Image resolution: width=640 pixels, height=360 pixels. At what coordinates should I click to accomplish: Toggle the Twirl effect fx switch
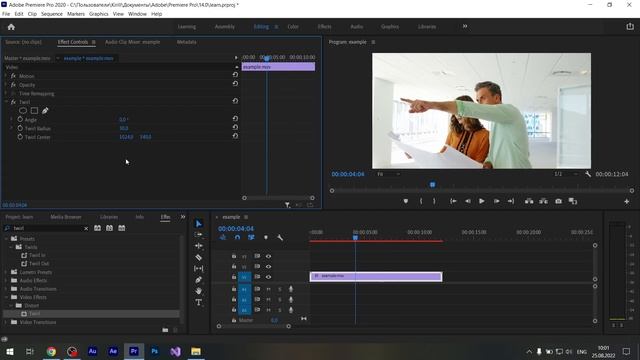pyautogui.click(x=13, y=102)
